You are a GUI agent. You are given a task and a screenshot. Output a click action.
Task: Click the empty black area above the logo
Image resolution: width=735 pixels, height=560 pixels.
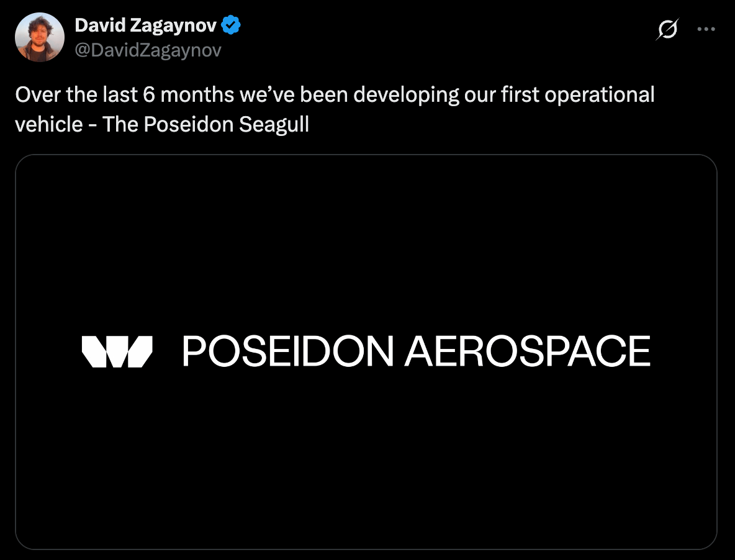click(366, 244)
